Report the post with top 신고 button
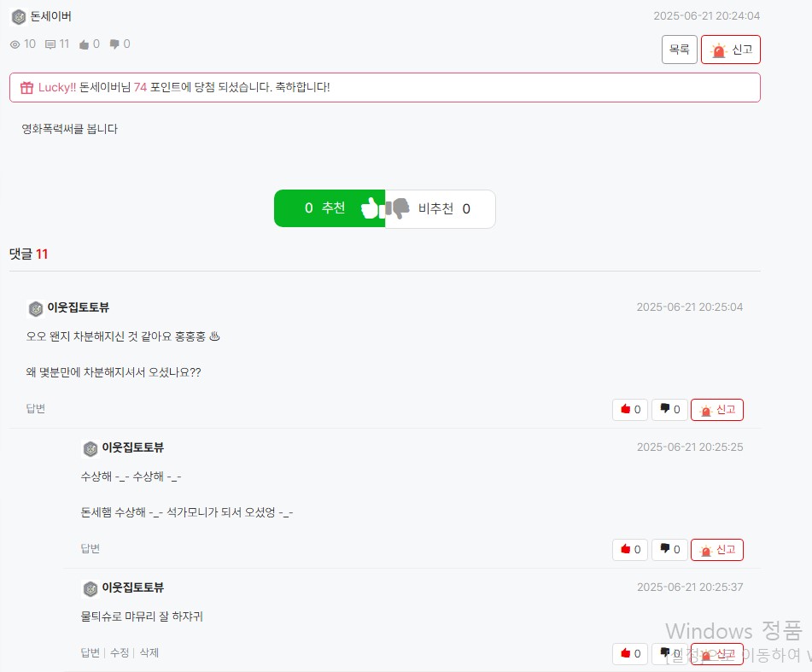Viewport: 812px width, 672px height. tap(731, 50)
